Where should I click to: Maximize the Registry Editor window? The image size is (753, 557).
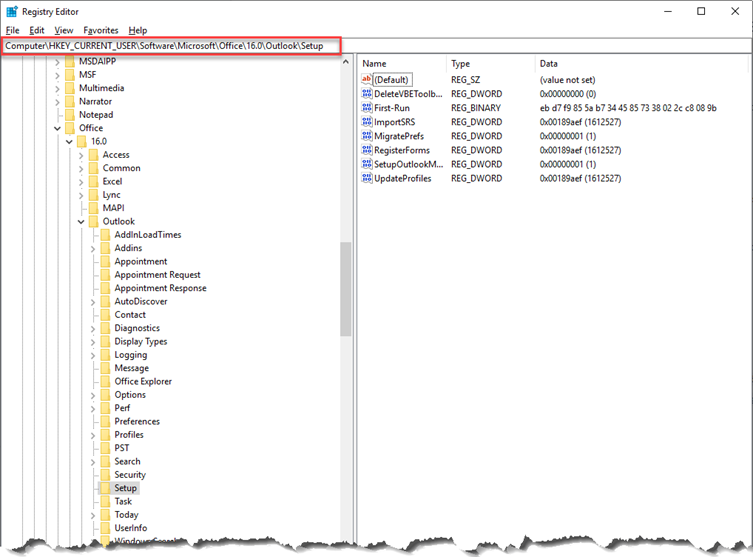pyautogui.click(x=701, y=11)
